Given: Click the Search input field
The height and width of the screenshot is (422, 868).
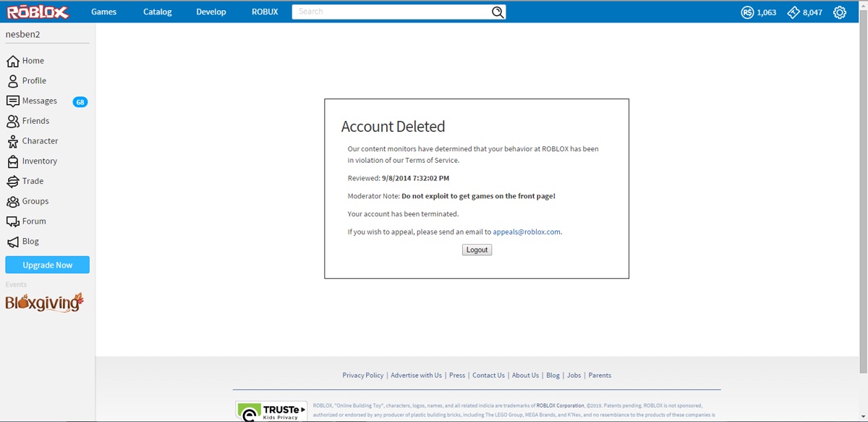Looking at the screenshot, I should pos(391,12).
